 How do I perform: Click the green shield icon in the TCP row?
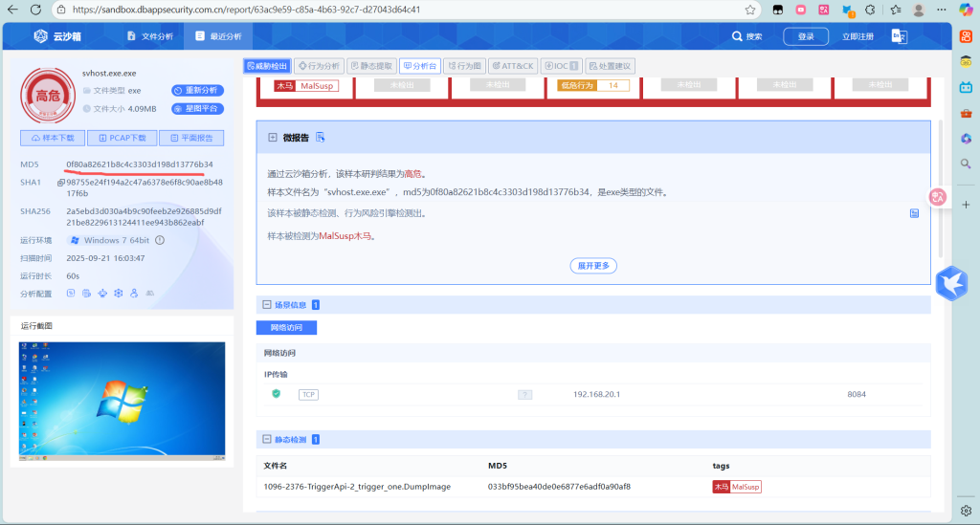[x=277, y=394]
